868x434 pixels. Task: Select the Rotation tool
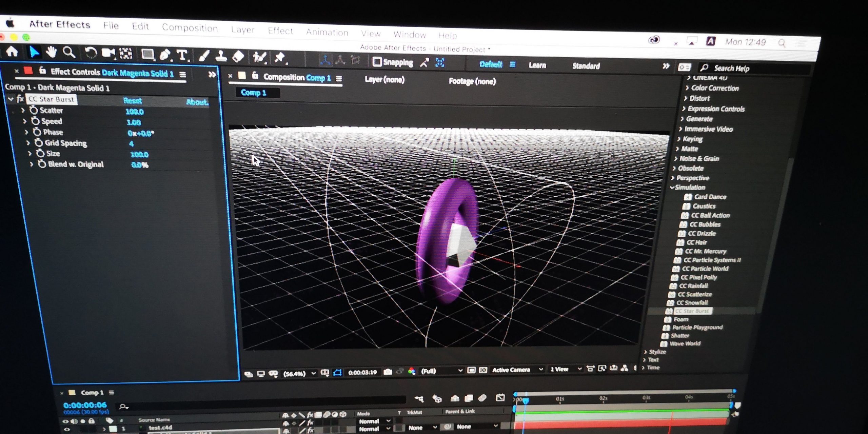91,53
